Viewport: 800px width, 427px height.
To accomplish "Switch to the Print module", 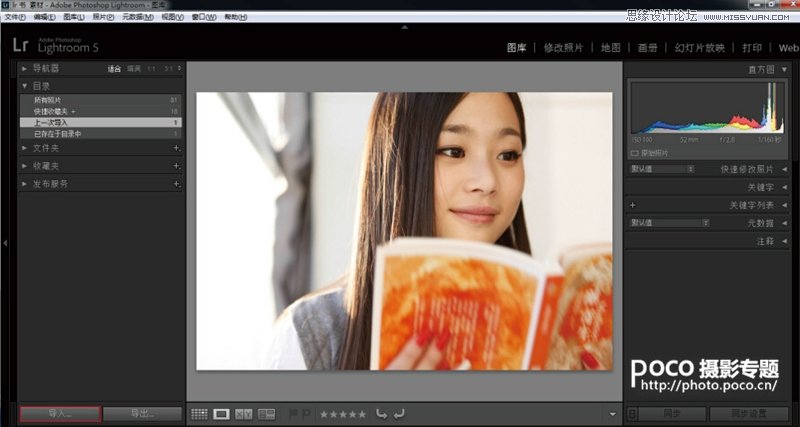I will (752, 48).
